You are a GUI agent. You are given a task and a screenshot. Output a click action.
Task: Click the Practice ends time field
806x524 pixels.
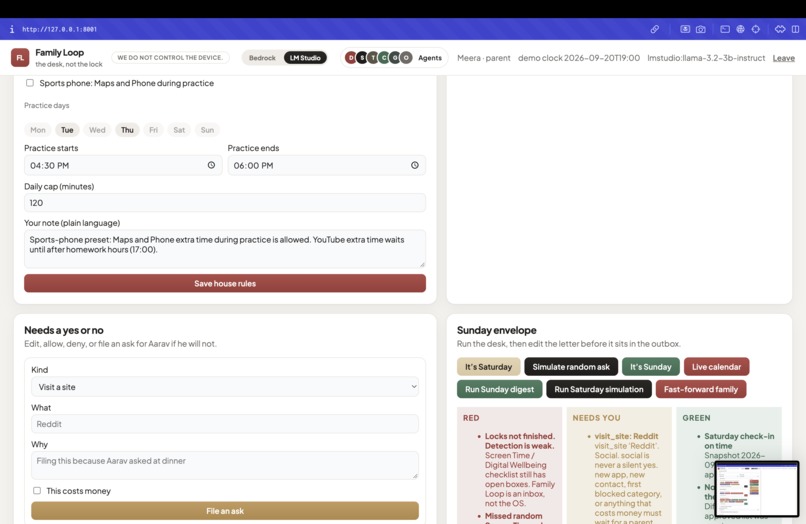coord(326,165)
